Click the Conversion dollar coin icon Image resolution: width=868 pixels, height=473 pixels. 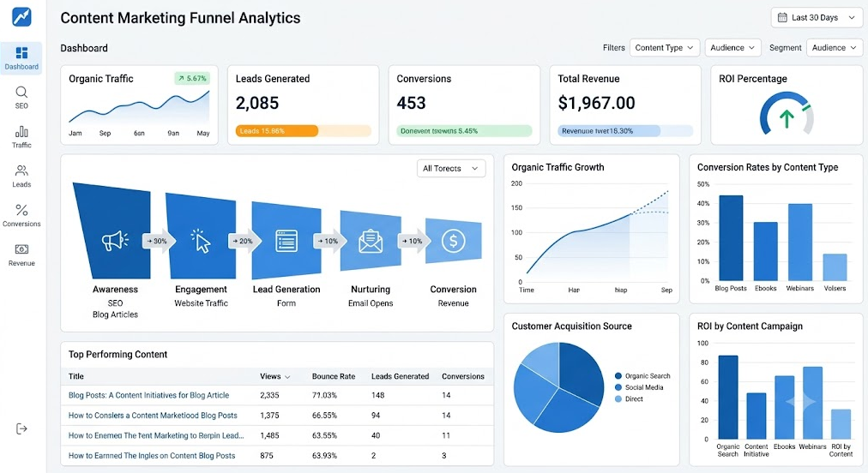(454, 241)
